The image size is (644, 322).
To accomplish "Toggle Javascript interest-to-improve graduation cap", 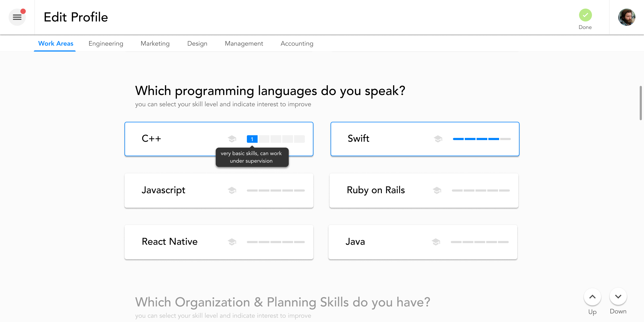I will click(232, 190).
